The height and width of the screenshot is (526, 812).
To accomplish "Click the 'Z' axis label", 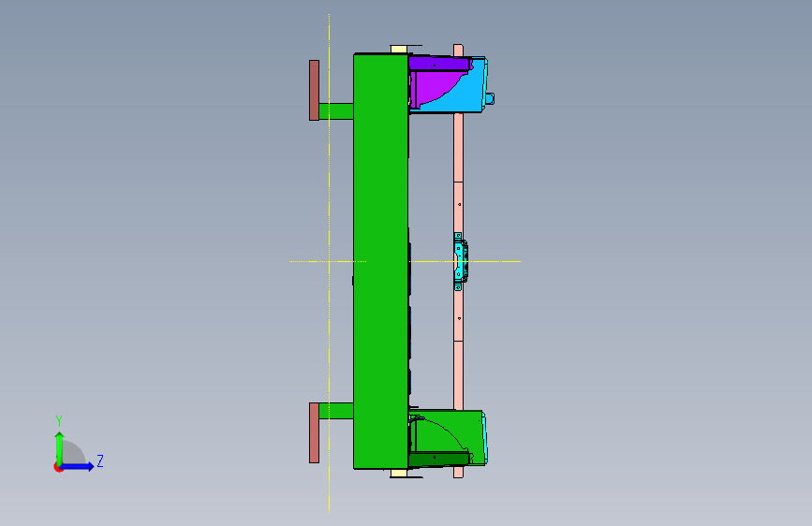I will 100,460.
